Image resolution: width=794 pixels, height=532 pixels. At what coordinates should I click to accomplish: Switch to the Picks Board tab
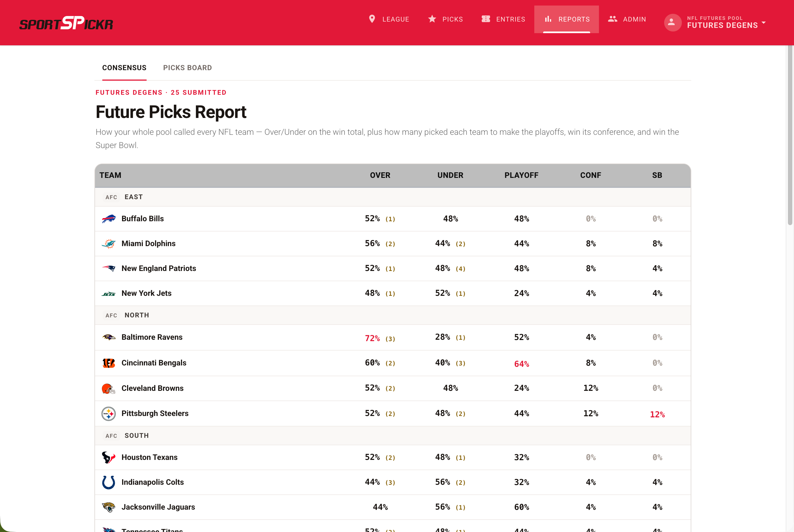[x=188, y=68]
